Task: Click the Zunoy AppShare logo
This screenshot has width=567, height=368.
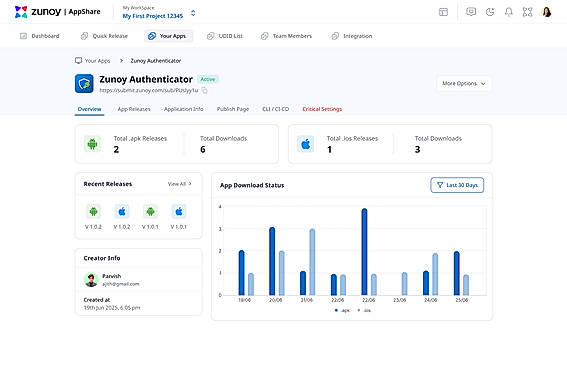Action: point(57,12)
